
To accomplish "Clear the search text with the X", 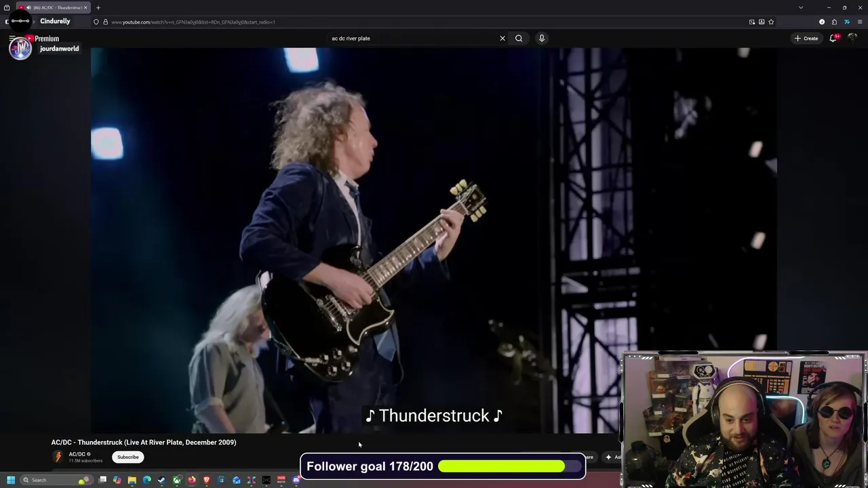I will pyautogui.click(x=502, y=38).
